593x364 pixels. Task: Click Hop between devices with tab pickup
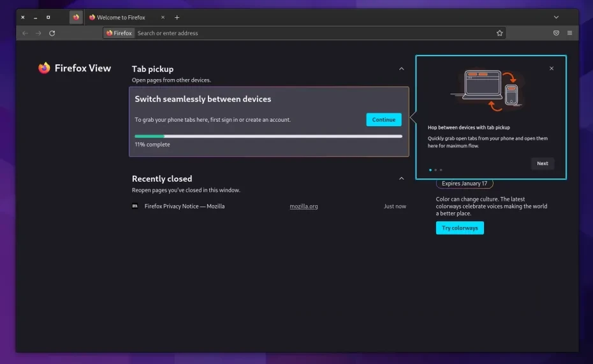(x=469, y=127)
